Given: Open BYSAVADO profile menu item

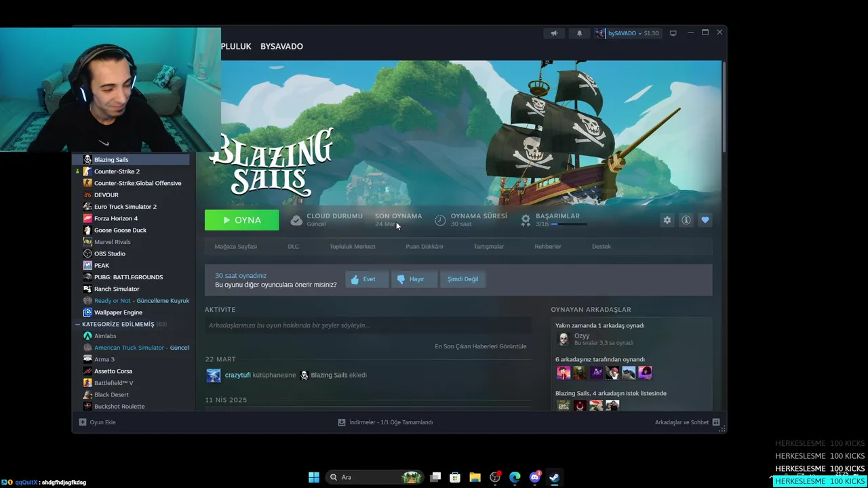Looking at the screenshot, I should click(281, 46).
